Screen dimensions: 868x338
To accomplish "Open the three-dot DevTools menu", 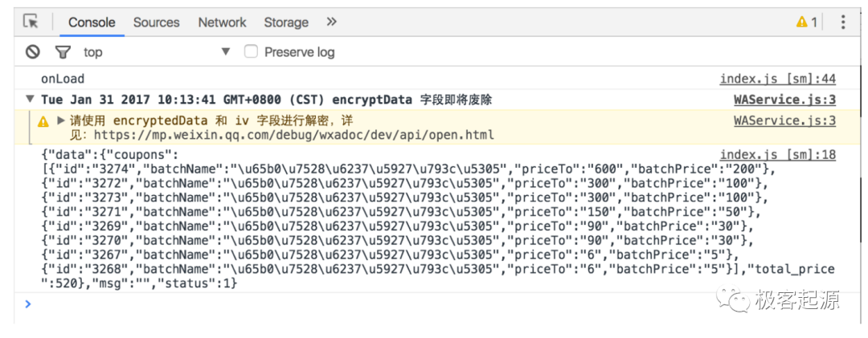I will tap(842, 22).
